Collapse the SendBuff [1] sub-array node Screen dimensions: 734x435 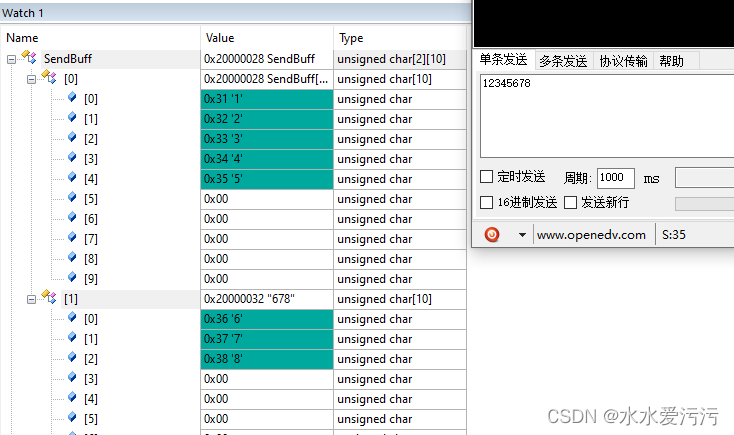[x=31, y=299]
